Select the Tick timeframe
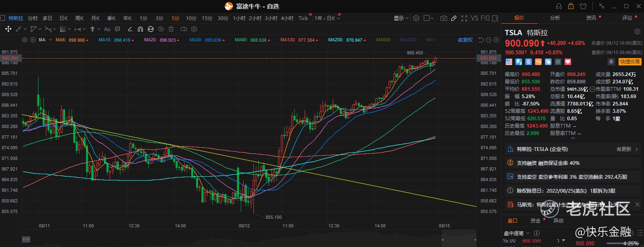 click(303, 18)
